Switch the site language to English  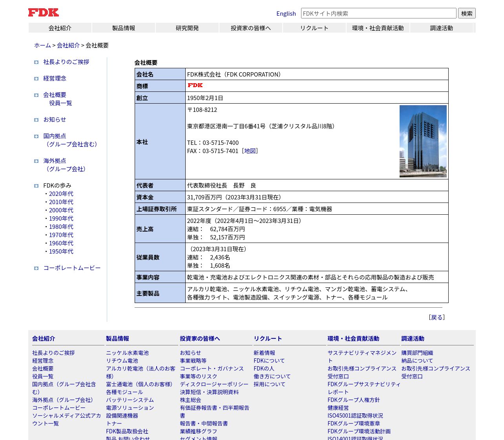(286, 13)
